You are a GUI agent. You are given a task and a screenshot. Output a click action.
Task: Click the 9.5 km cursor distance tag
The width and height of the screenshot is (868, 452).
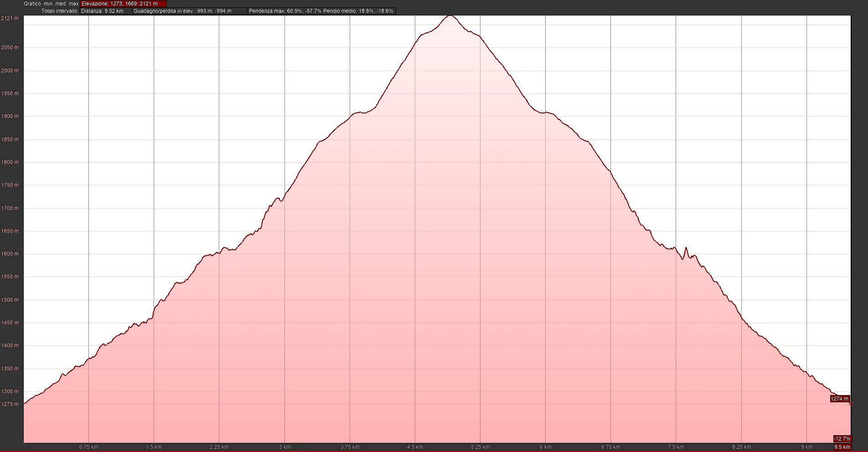[842, 447]
